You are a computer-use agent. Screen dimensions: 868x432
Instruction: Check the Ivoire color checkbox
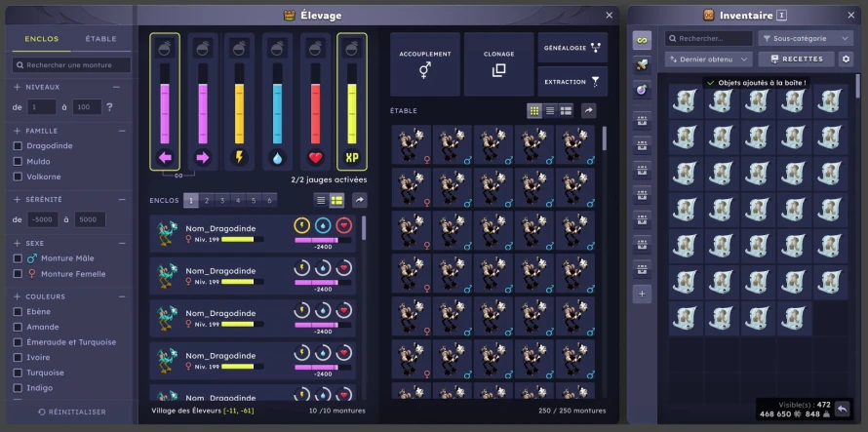point(18,358)
